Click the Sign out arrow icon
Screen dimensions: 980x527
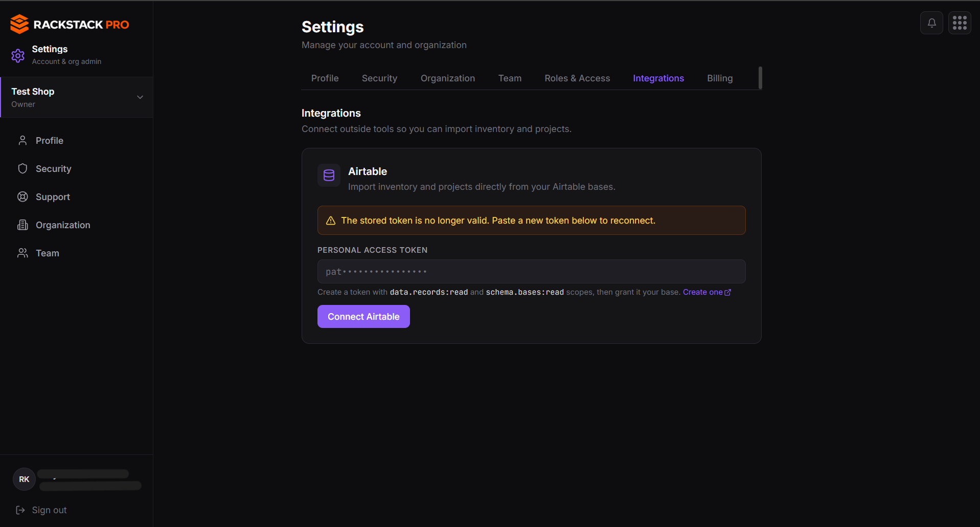20,510
